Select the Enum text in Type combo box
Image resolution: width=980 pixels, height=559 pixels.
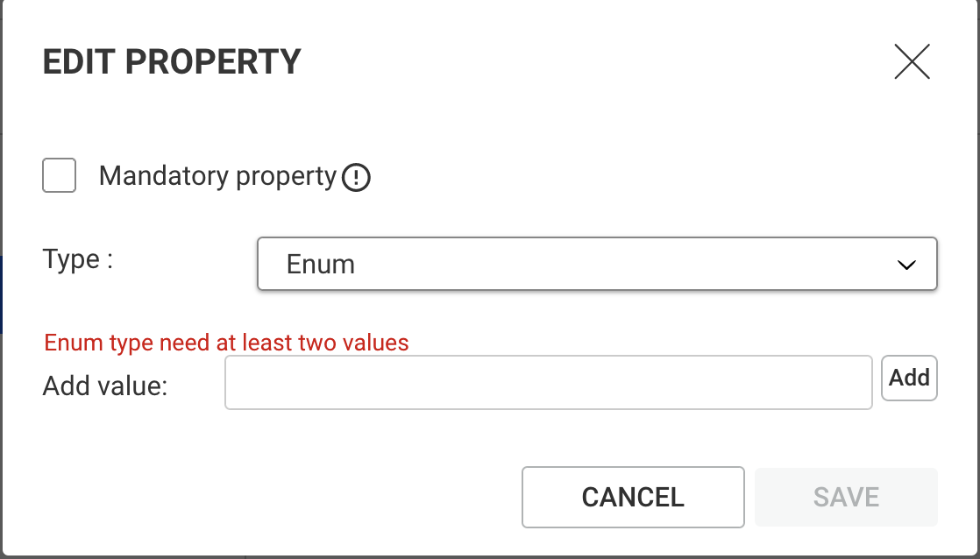coord(321,265)
